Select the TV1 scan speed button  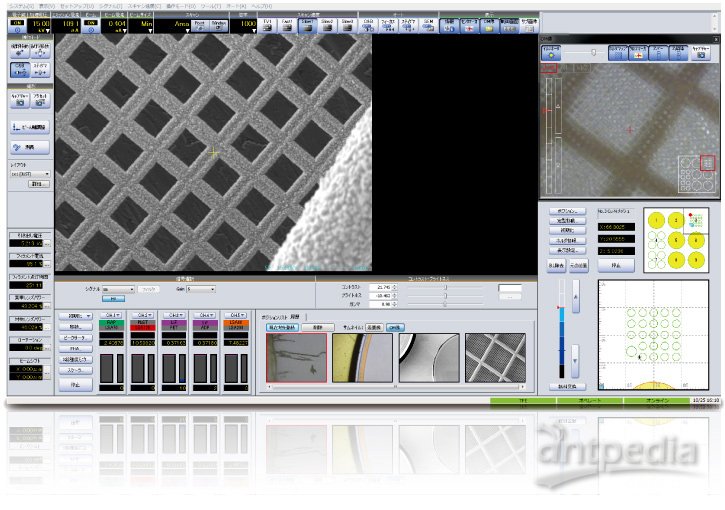click(x=266, y=23)
